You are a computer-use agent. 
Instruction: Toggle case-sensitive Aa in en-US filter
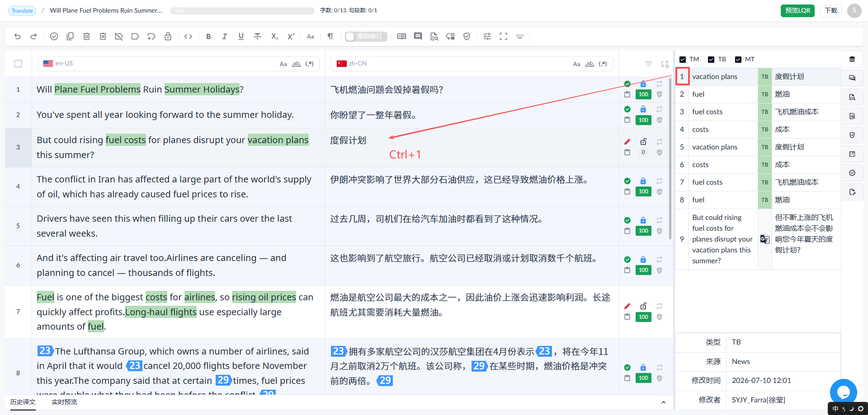tap(283, 64)
